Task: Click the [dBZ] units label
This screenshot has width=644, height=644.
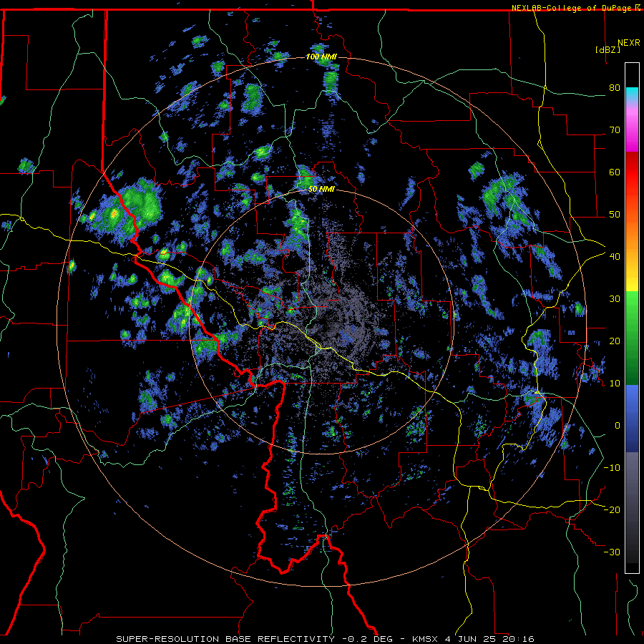Action: (608, 49)
